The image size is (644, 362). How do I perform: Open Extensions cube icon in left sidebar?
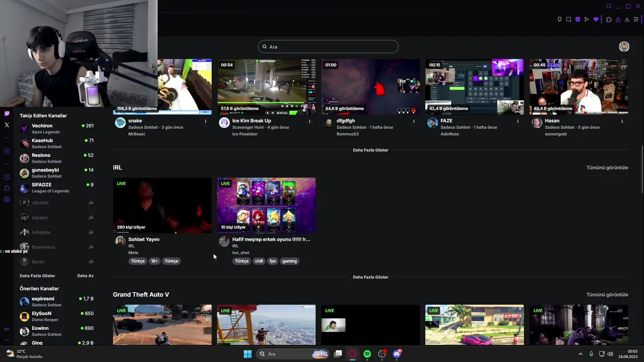7,188
